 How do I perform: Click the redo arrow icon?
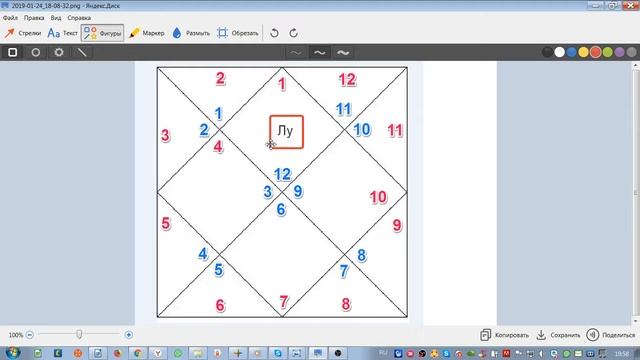[x=293, y=33]
